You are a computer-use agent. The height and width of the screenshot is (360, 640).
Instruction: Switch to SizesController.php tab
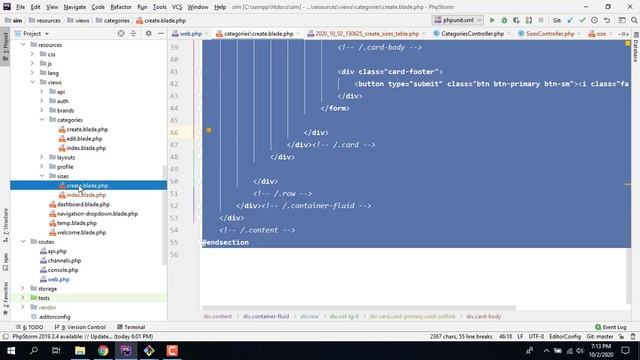549,33
